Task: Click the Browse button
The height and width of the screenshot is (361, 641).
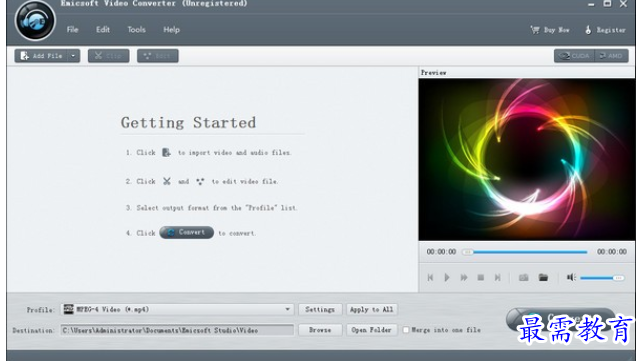Action: tap(320, 330)
